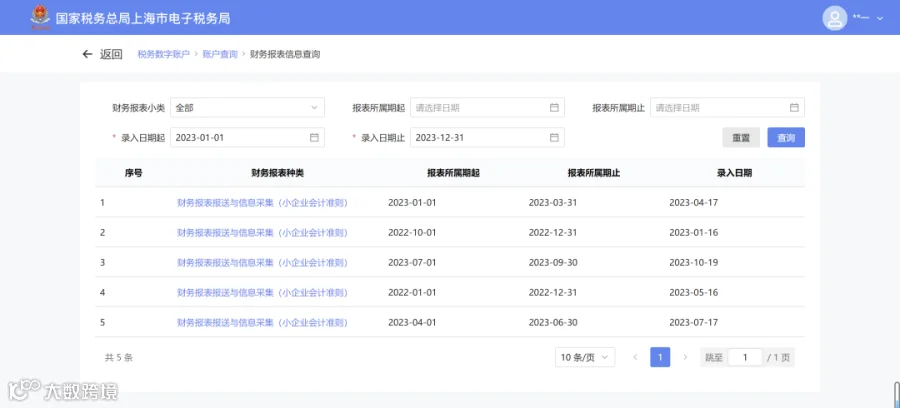Open calendar icon for 录入日期止

click(554, 137)
